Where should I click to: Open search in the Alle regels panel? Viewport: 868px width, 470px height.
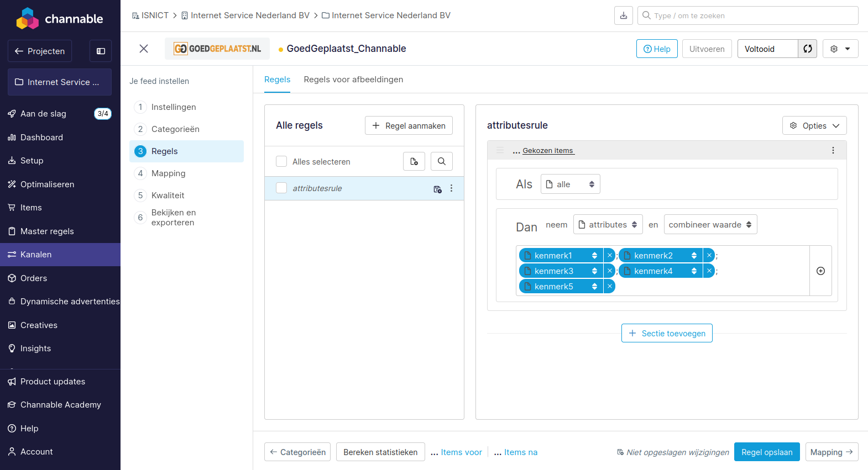coord(441,161)
